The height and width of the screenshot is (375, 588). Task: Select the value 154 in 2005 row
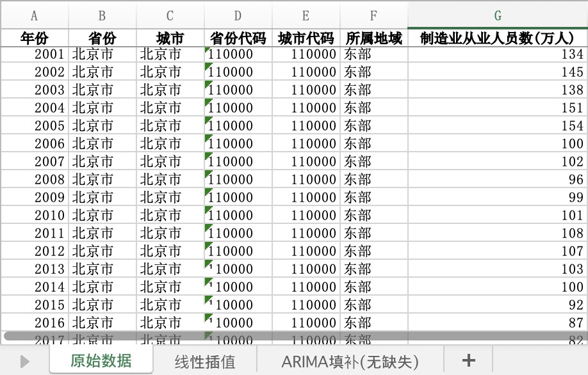click(x=498, y=125)
